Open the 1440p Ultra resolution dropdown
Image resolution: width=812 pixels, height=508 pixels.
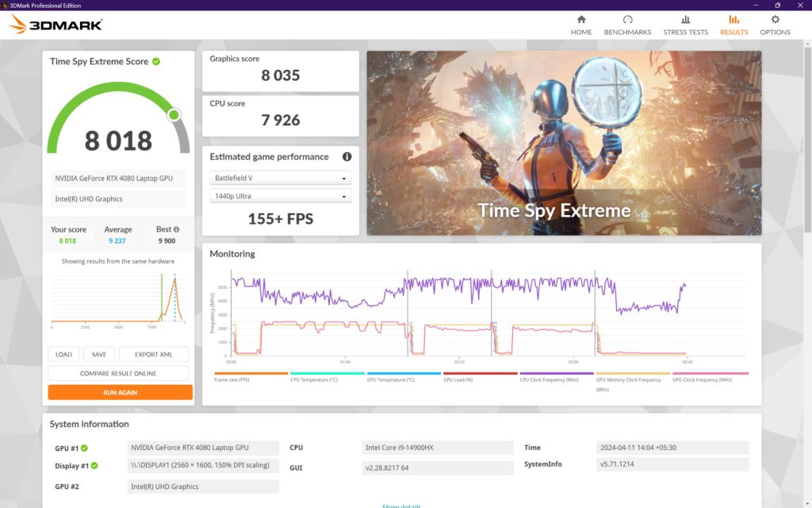tap(280, 196)
